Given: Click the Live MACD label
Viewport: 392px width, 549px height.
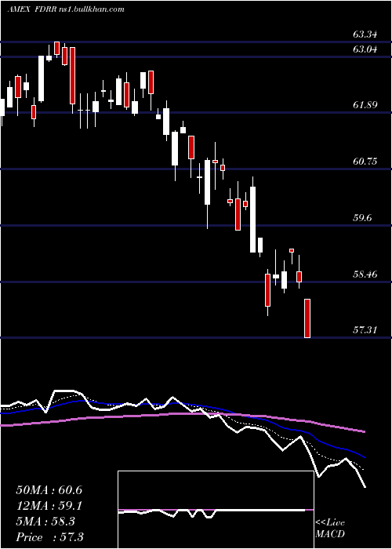Looking at the screenshot, I should [x=330, y=529].
